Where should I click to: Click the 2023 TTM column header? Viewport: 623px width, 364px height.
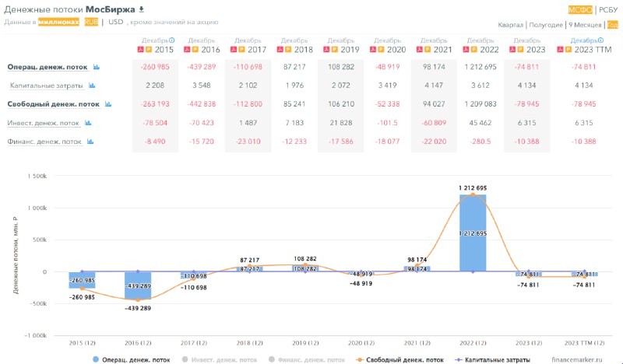click(x=593, y=50)
